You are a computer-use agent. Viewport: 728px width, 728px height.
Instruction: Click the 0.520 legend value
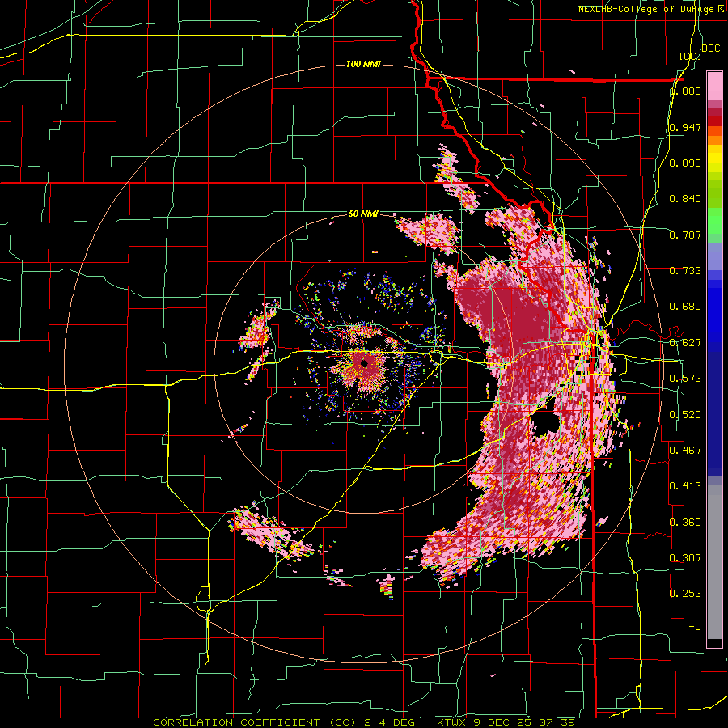(685, 414)
